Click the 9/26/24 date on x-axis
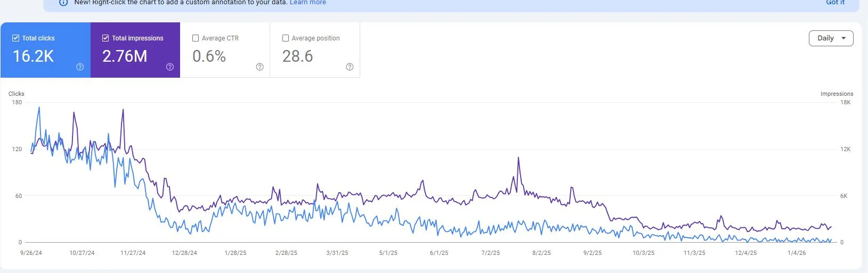Viewport: 868px width, 273px height. tap(31, 253)
